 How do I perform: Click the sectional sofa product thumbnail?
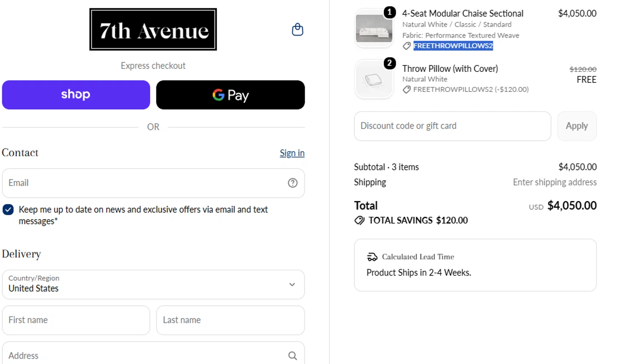pyautogui.click(x=374, y=29)
